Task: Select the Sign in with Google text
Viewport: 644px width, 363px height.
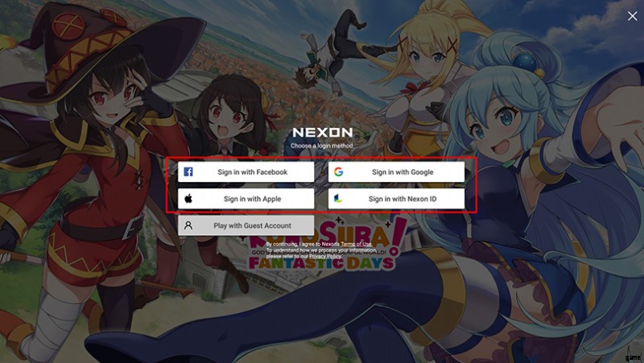Action: [x=402, y=172]
